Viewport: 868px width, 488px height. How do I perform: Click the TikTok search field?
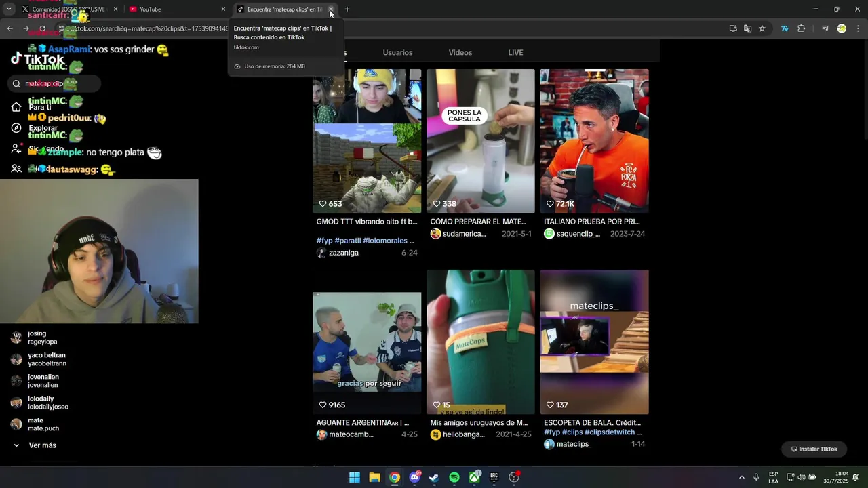point(54,84)
